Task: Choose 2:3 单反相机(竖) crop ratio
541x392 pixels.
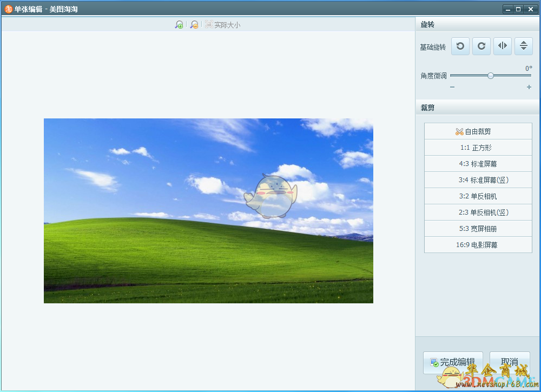Action: (x=478, y=212)
